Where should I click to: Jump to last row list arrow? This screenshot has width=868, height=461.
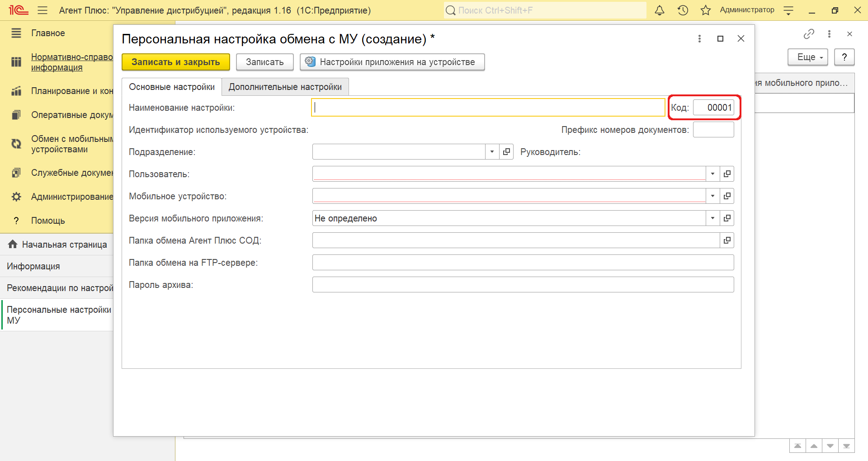(x=846, y=446)
